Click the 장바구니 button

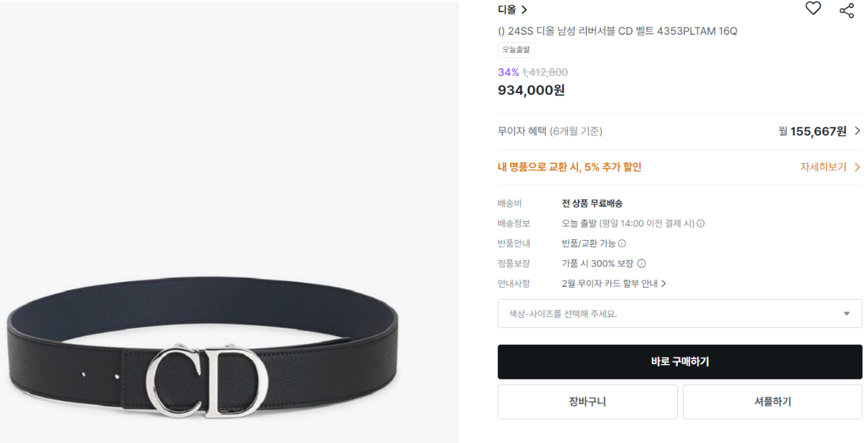pos(587,402)
